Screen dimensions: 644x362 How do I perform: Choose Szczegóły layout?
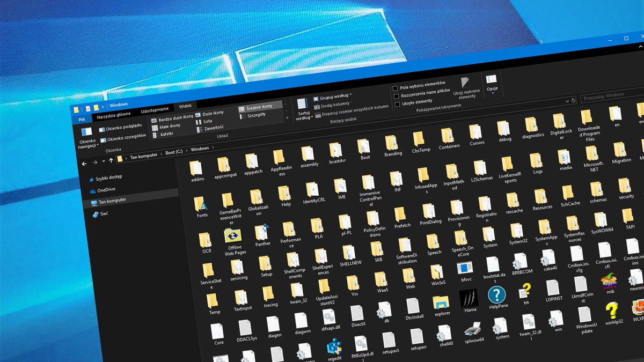(254, 115)
